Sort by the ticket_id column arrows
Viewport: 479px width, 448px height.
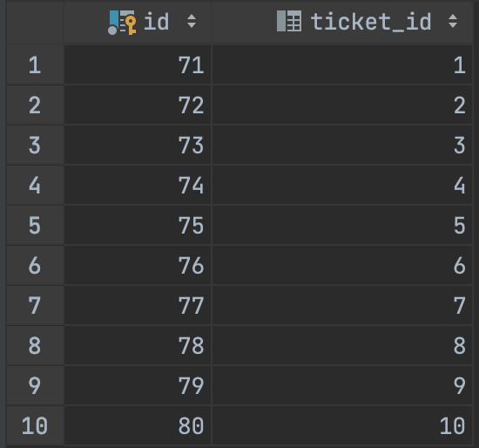coord(453,21)
